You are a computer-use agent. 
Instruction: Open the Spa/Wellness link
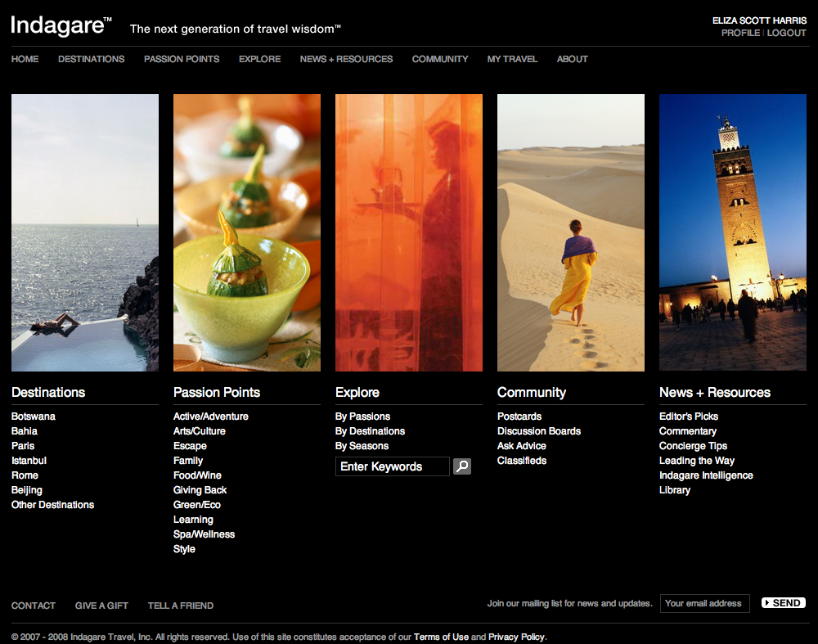204,534
